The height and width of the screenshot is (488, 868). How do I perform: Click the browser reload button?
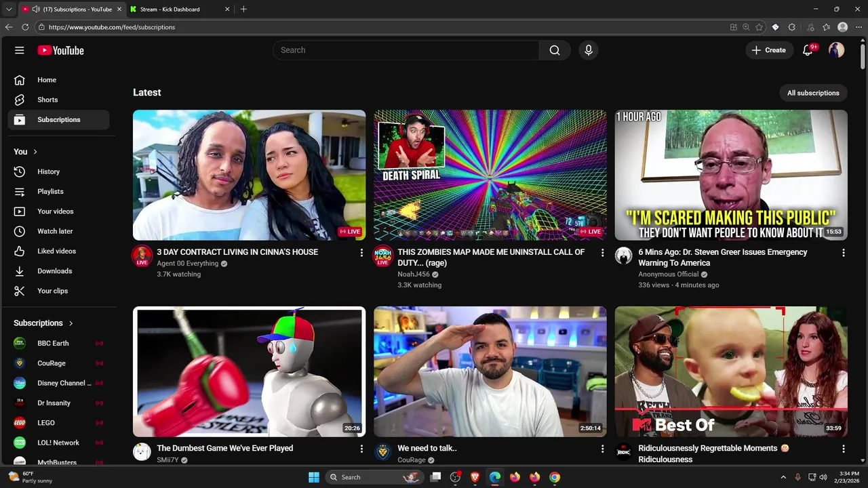pos(25,27)
